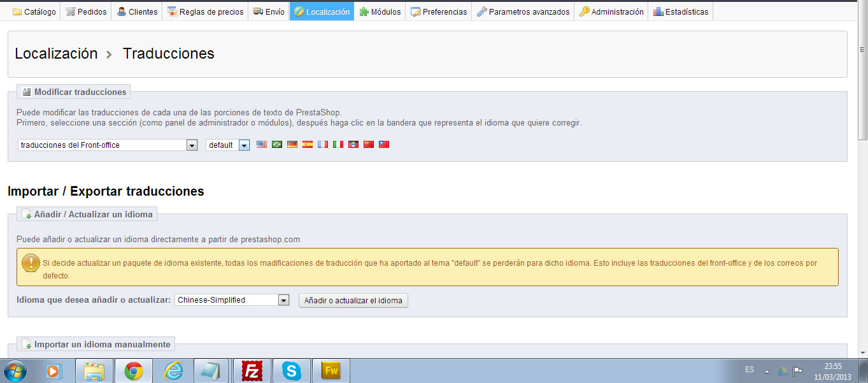Click the taskbar clock showing 23:55
The width and height of the screenshot is (868, 383).
(832, 371)
